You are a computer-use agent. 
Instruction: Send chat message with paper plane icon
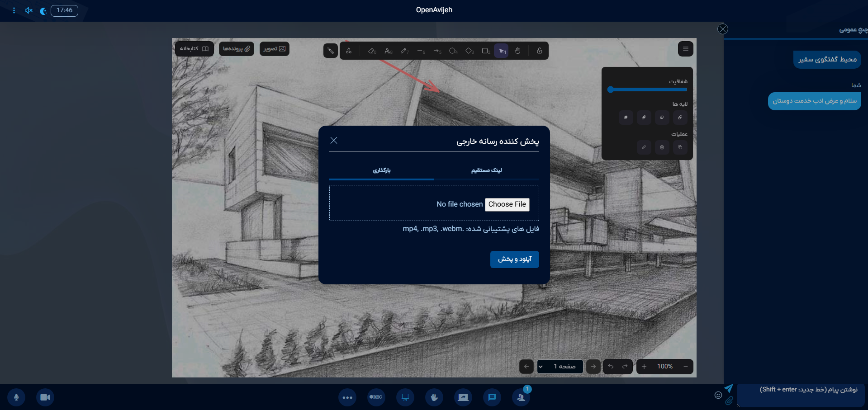(728, 388)
